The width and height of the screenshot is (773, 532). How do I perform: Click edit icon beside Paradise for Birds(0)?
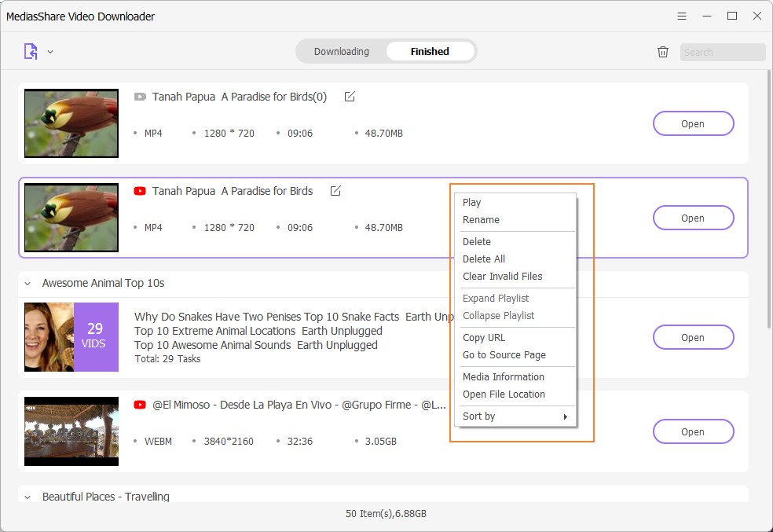(x=350, y=97)
